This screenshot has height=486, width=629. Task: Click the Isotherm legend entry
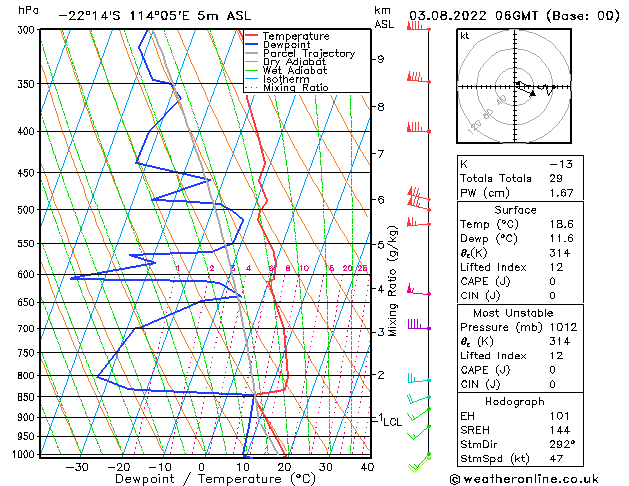[277, 79]
